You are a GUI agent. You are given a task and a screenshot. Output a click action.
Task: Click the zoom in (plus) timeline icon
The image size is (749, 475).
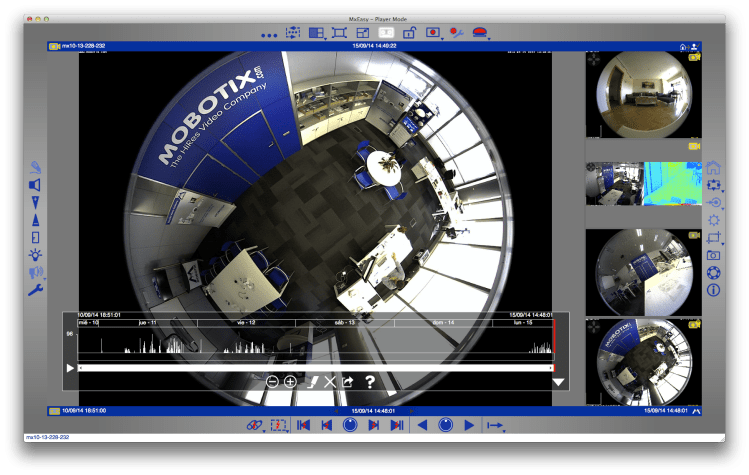click(290, 382)
